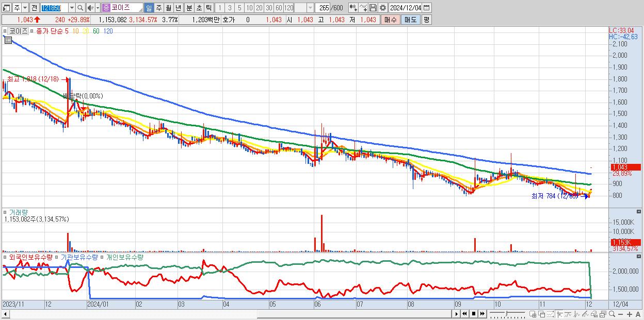
Task: Open the 전 selector button
Action: 34,8
